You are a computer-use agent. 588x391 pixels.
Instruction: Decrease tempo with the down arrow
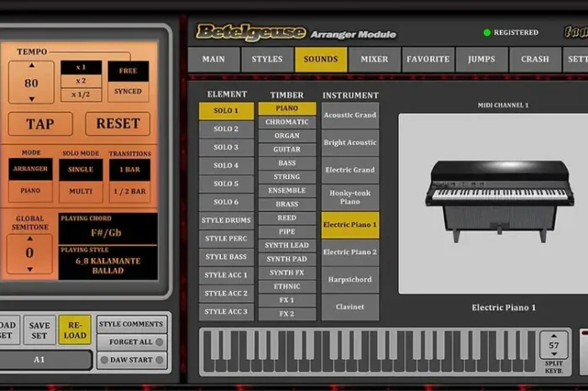[31, 98]
